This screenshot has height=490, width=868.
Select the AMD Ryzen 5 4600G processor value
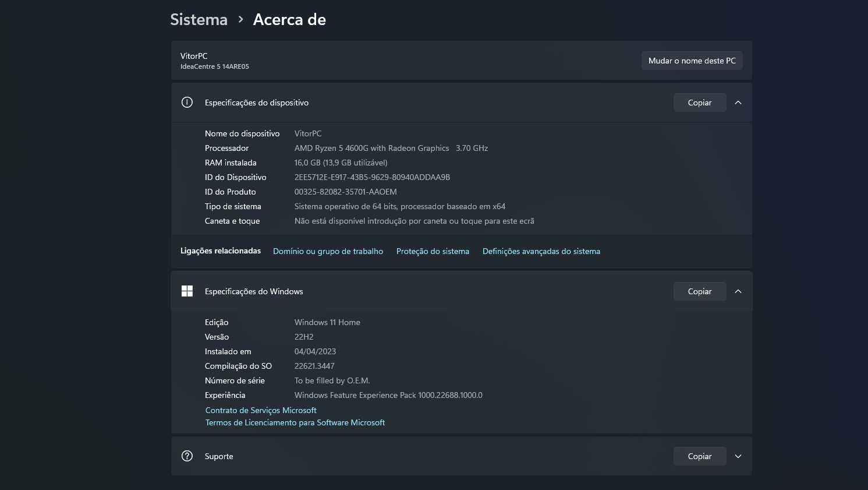tap(391, 148)
